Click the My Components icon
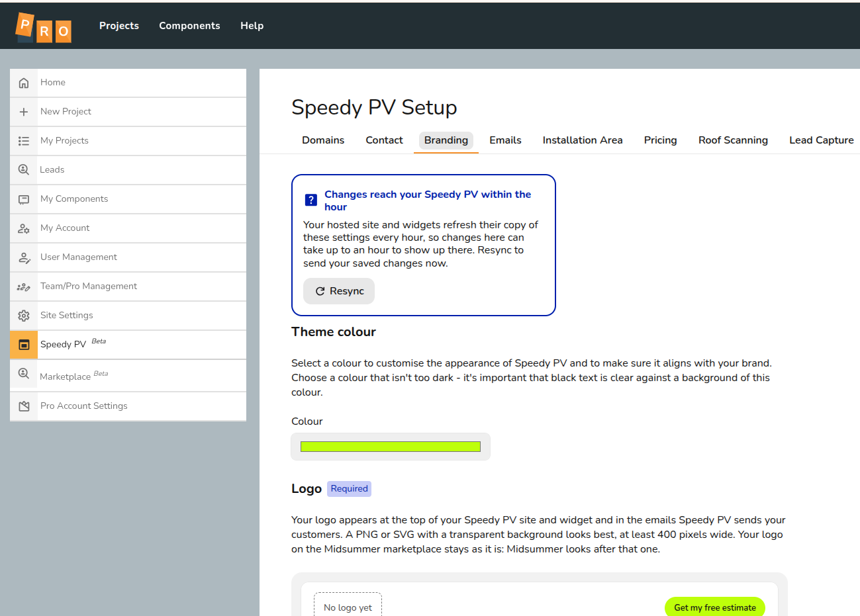The height and width of the screenshot is (616, 860). point(24,199)
